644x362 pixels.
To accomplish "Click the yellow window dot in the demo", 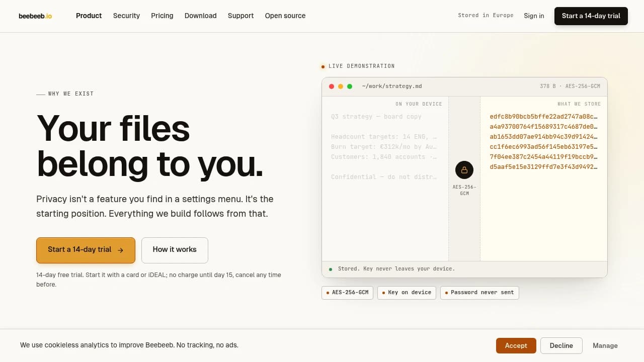I will click(x=341, y=86).
